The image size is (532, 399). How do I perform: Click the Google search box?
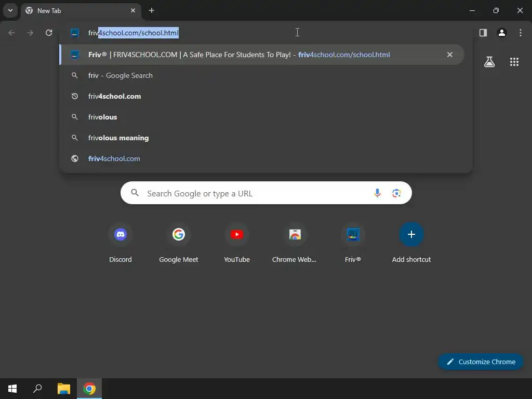point(266,193)
